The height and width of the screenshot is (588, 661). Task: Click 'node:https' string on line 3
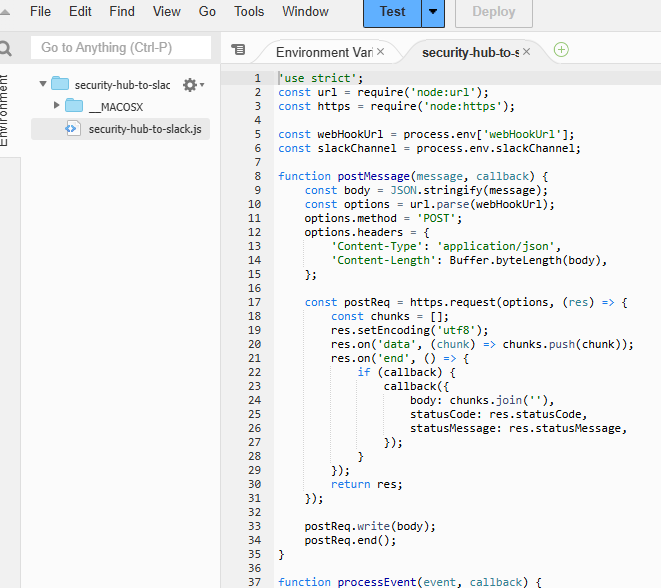click(462, 106)
